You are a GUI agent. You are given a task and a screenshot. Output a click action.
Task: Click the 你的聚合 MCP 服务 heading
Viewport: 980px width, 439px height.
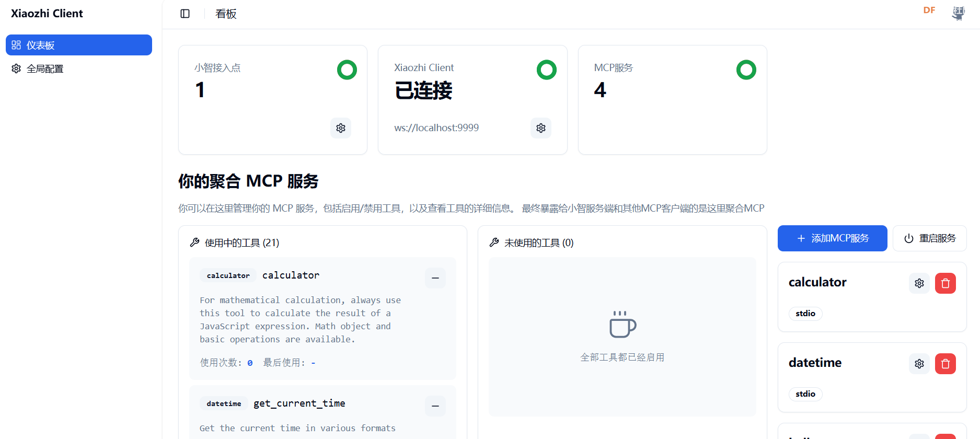point(248,181)
